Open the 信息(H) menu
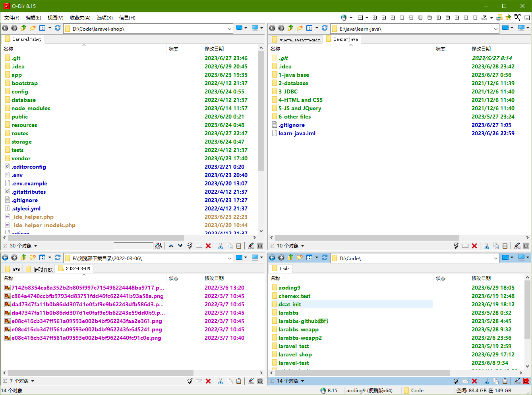The width and height of the screenshot is (532, 395). point(127,18)
